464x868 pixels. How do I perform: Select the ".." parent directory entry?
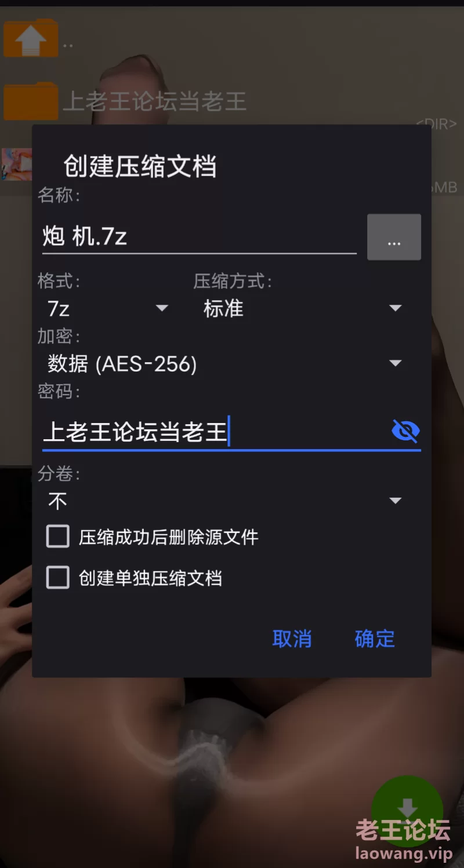(x=68, y=45)
